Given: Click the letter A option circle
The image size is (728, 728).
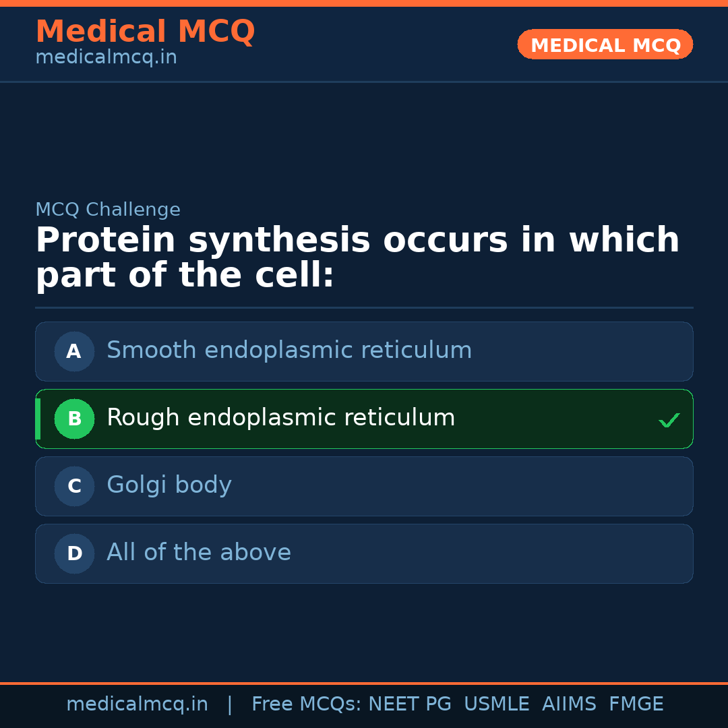Looking at the screenshot, I should tap(74, 351).
